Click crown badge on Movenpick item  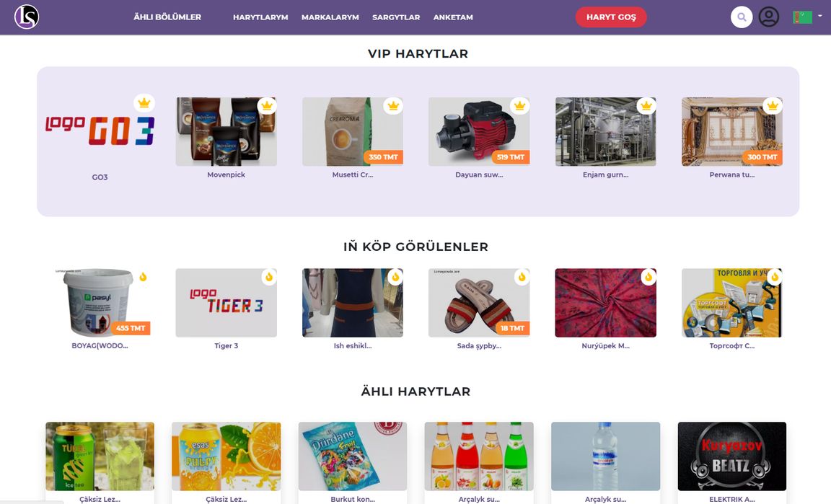267,106
